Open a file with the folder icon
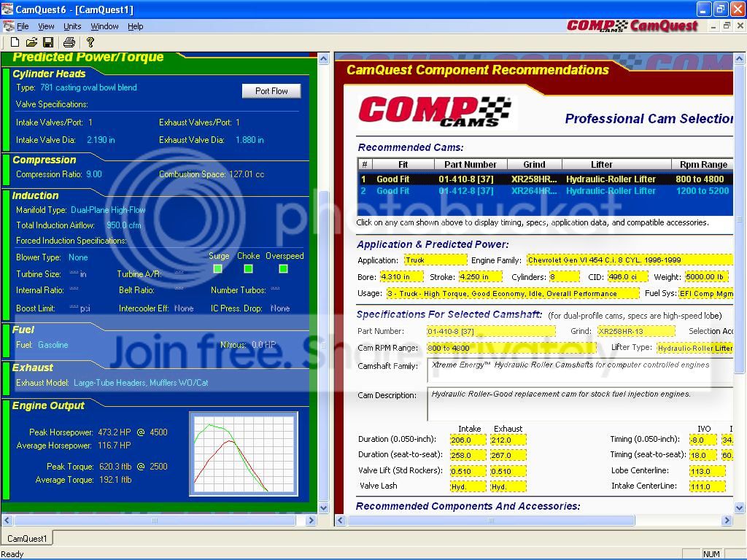Image resolution: width=747 pixels, height=560 pixels. (x=31, y=42)
